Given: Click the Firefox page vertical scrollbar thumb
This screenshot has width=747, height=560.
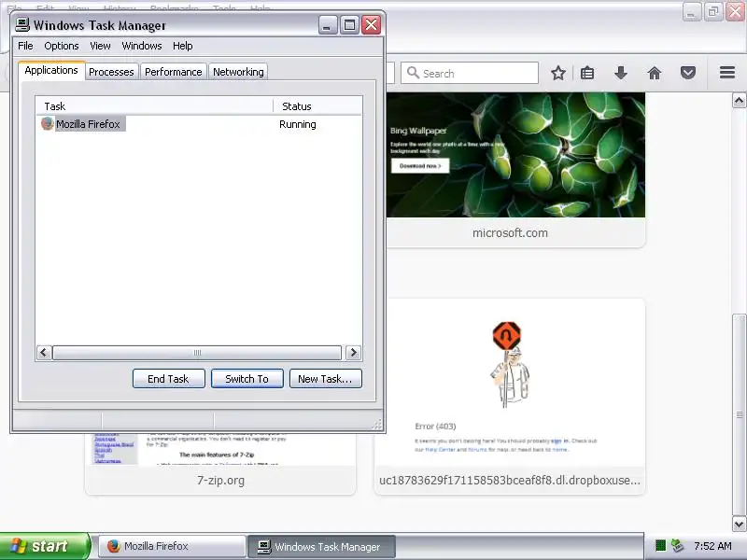Looking at the screenshot, I should click(x=739, y=414).
